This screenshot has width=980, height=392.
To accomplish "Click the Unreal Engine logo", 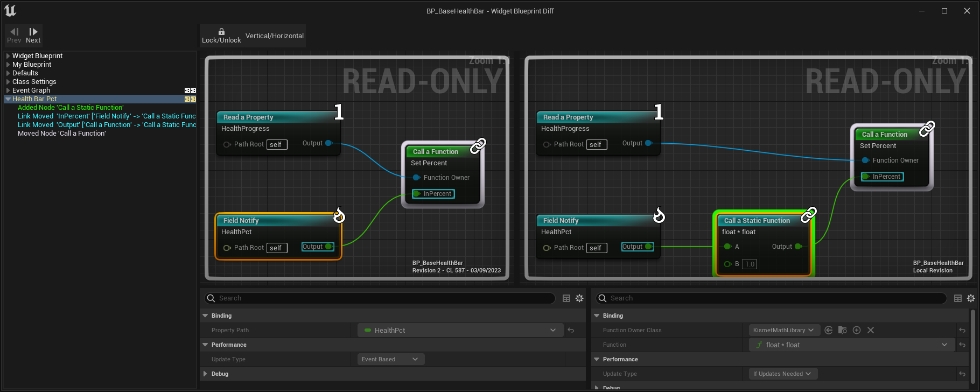I will [x=10, y=10].
